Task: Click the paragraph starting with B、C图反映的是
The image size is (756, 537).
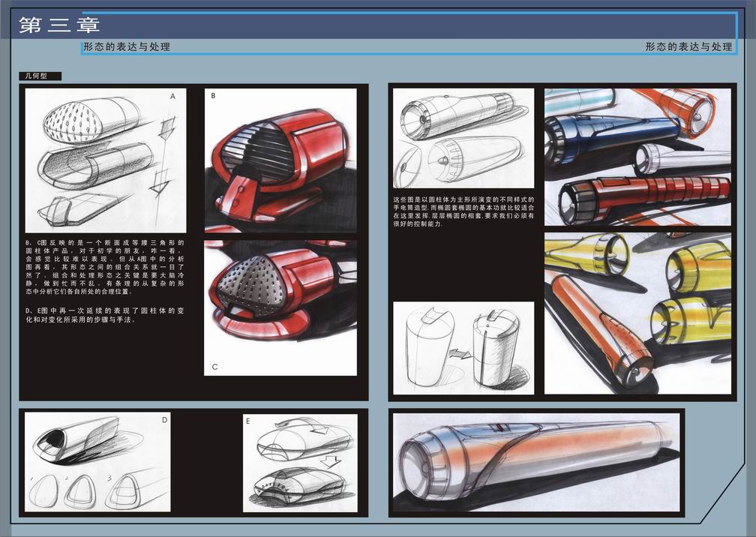Action: click(x=105, y=267)
